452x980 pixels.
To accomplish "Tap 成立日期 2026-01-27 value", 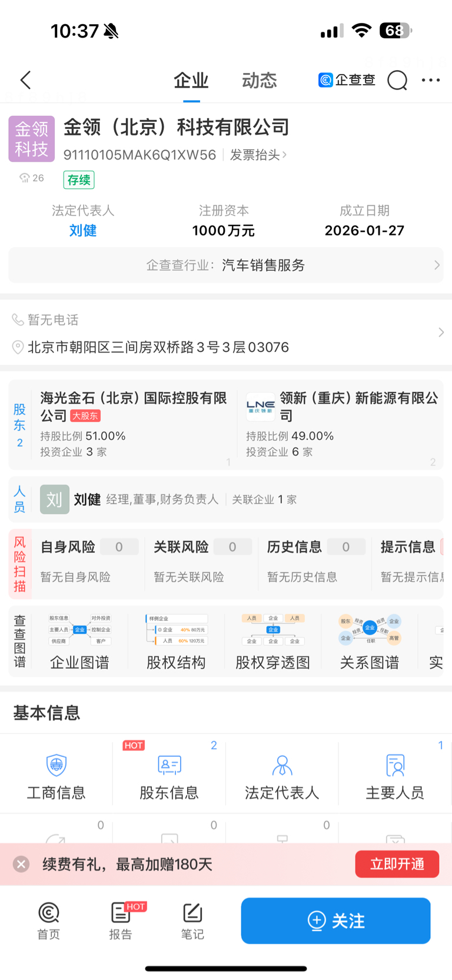I will pyautogui.click(x=364, y=230).
